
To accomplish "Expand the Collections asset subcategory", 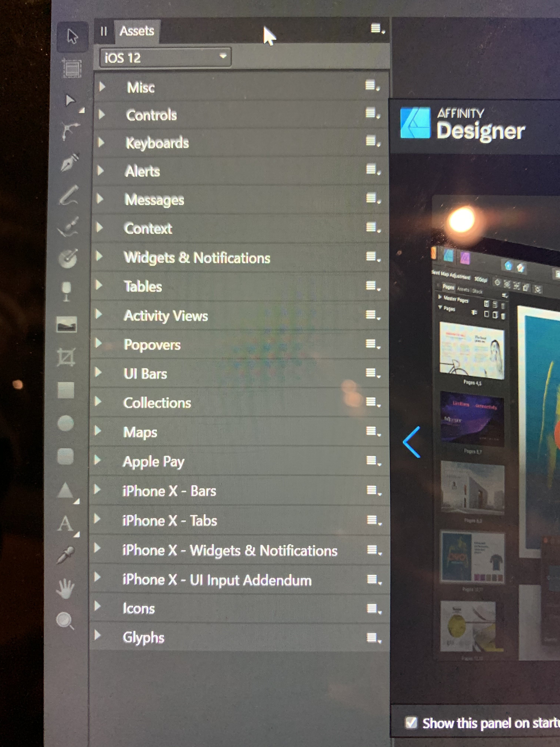I will coord(98,401).
